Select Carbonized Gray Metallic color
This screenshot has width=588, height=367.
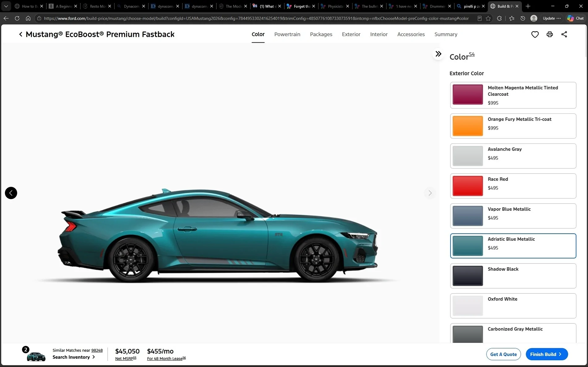(513, 333)
